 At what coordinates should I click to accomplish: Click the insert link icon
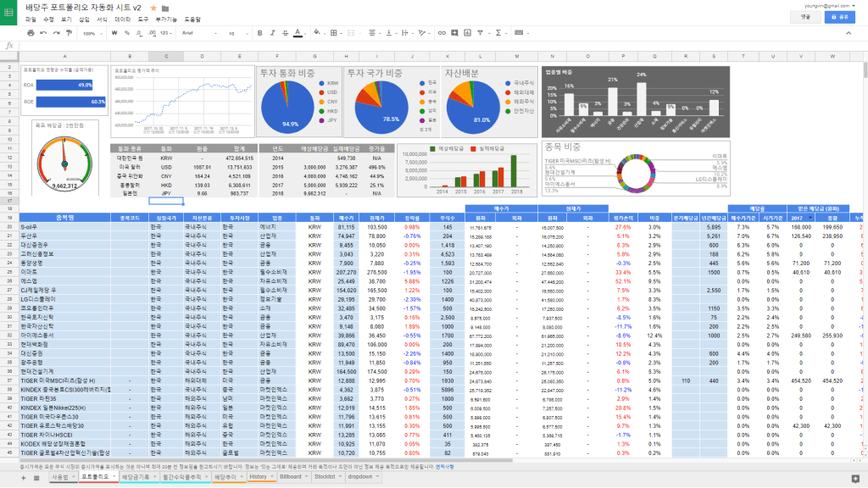pos(441,33)
